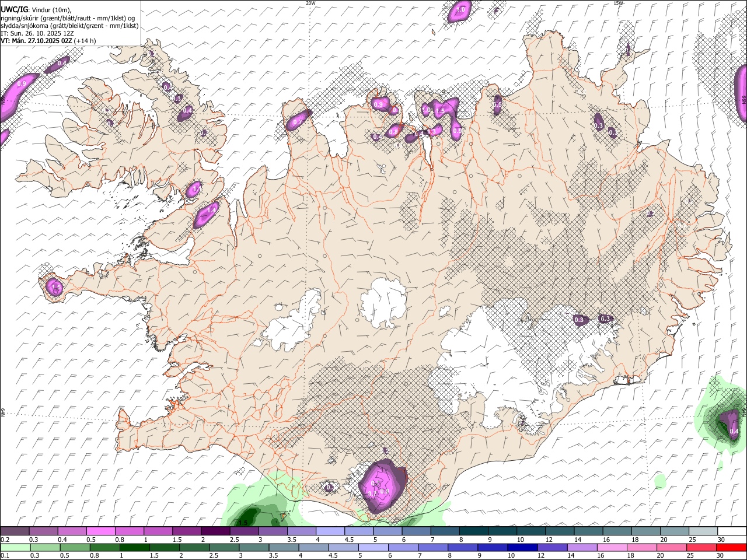Pick the upper legend swatch between 0.2 and 0.3
The height and width of the screenshot is (560, 747).
point(15,531)
